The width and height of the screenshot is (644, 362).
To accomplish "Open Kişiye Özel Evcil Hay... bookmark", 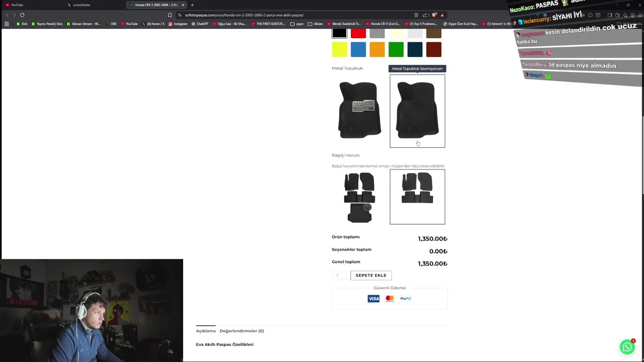I will [x=460, y=24].
